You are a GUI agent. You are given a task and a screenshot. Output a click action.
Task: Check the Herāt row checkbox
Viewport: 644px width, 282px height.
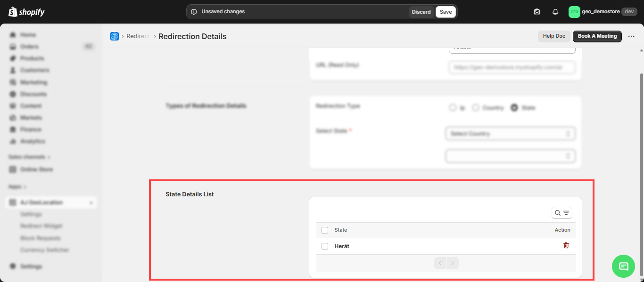[325, 246]
